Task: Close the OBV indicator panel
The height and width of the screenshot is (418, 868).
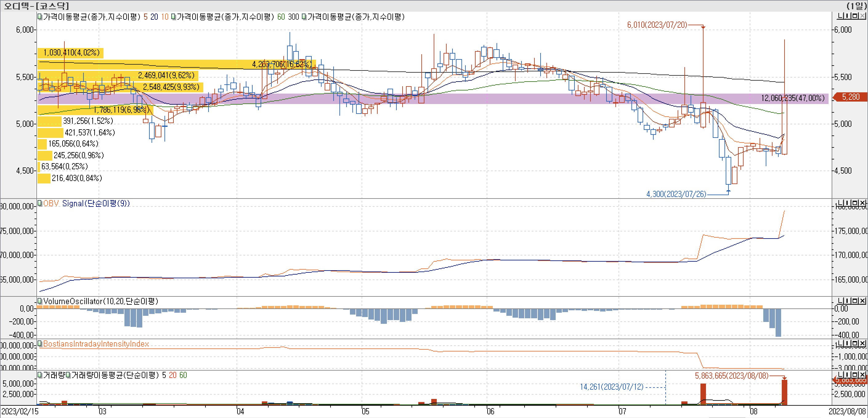Action: (862, 203)
